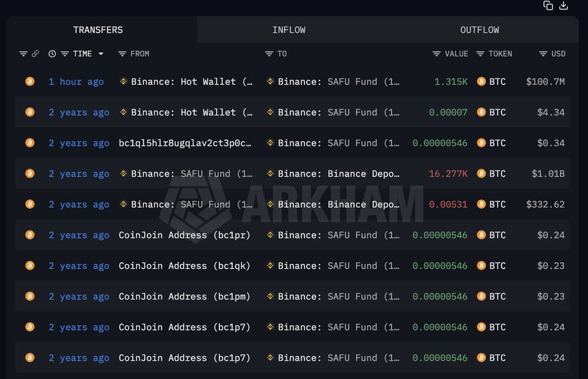588x379 pixels.
Task: Click the download icon at top right
Action: (x=564, y=6)
